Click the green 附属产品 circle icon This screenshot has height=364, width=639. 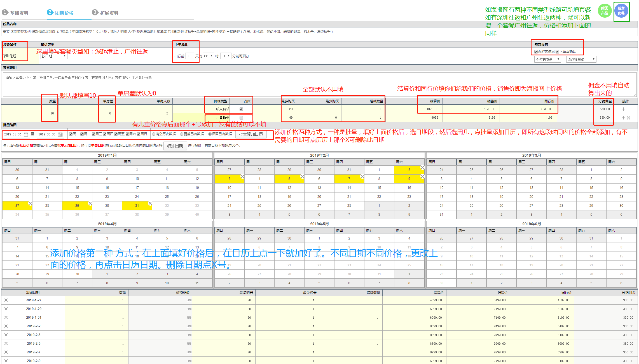pyautogui.click(x=605, y=11)
